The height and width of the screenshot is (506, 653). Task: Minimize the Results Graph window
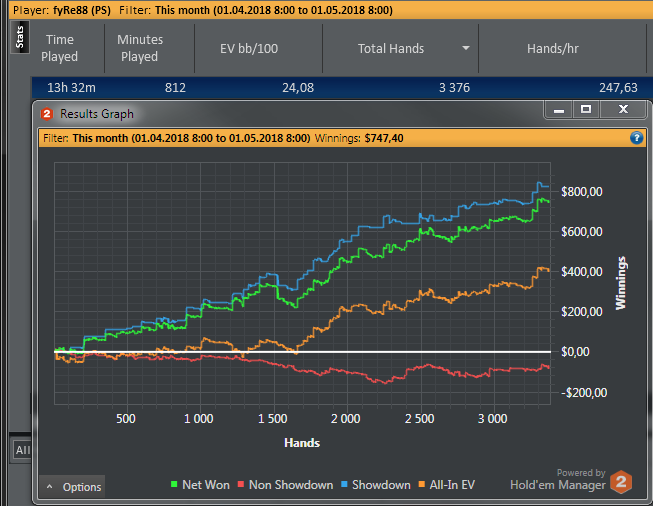(x=558, y=110)
